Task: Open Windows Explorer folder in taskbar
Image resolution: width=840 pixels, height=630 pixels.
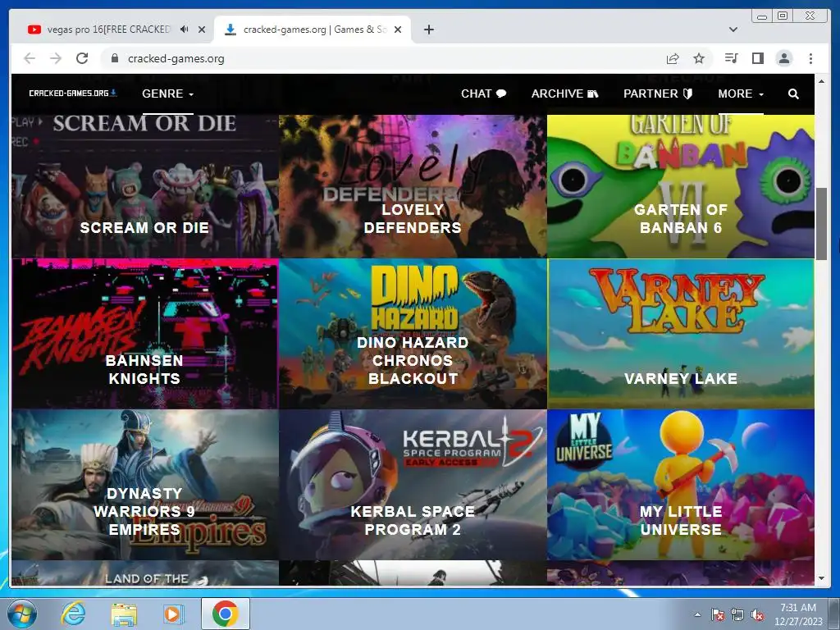Action: pyautogui.click(x=124, y=614)
